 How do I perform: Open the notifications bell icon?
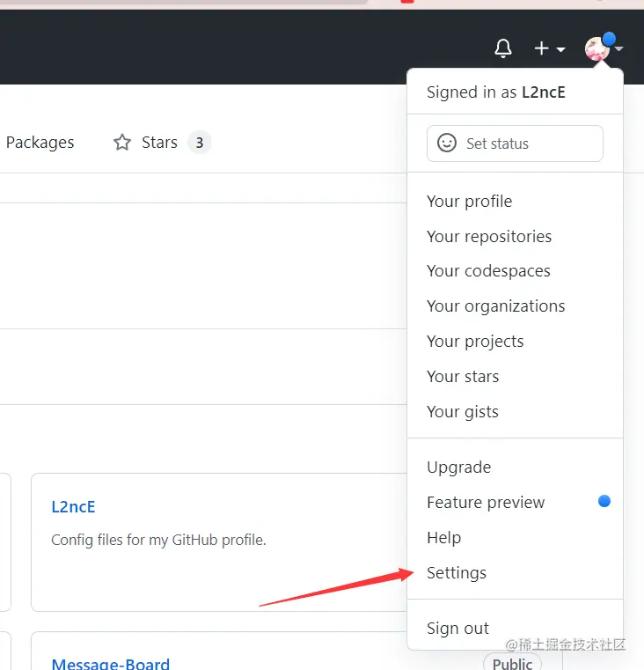pos(503,48)
